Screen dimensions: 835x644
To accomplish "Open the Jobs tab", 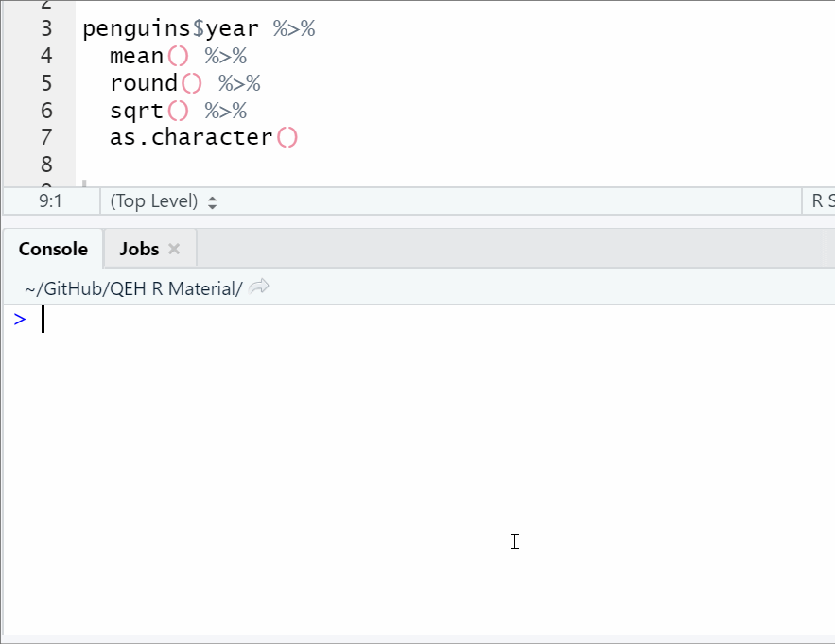I will 139,249.
